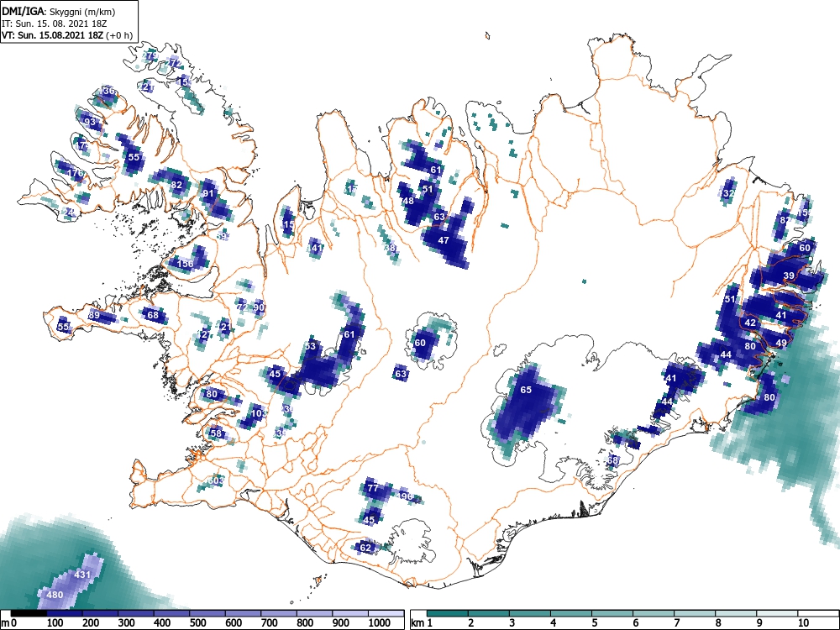This screenshot has width=840, height=630.
Task: Click the '1000' label on the meter legend
Action: click(380, 623)
